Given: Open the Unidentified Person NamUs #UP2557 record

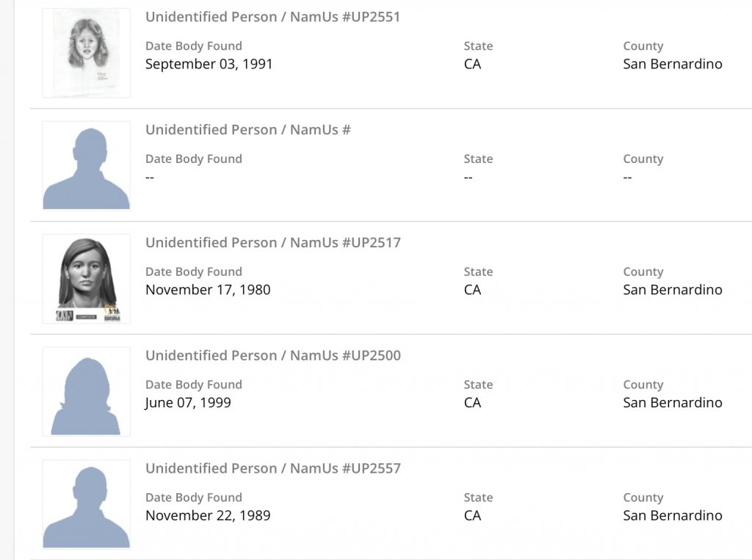Looking at the screenshot, I should (x=272, y=469).
